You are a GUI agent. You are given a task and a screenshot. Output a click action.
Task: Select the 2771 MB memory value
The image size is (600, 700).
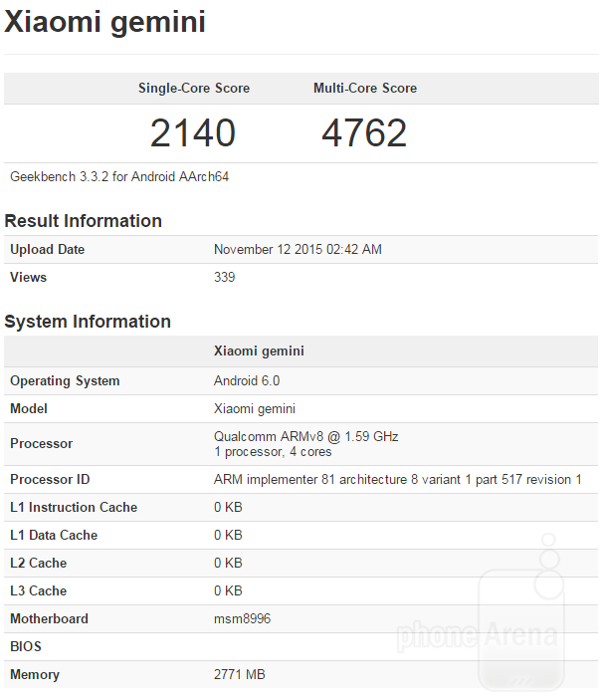240,675
